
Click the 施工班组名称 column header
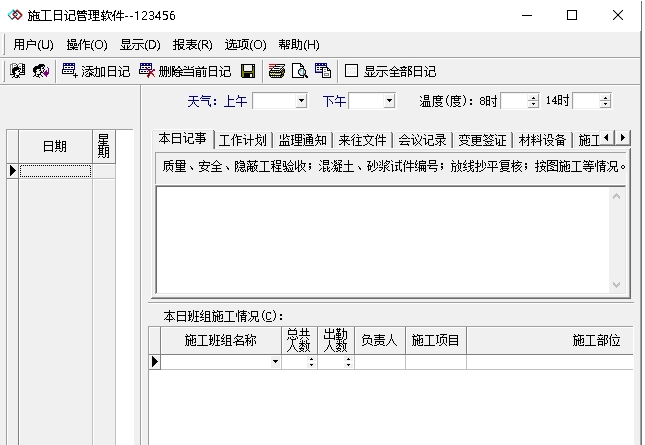pos(220,340)
